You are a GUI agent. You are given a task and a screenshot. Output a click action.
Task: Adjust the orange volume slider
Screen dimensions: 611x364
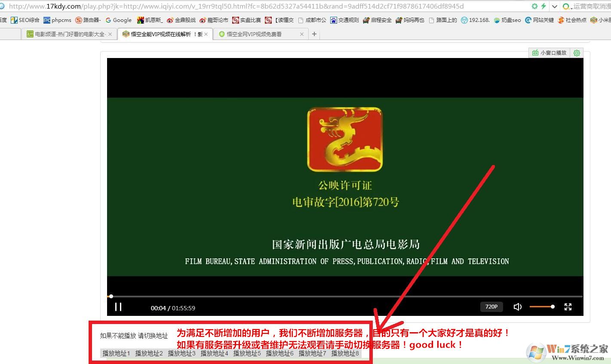[x=542, y=307]
